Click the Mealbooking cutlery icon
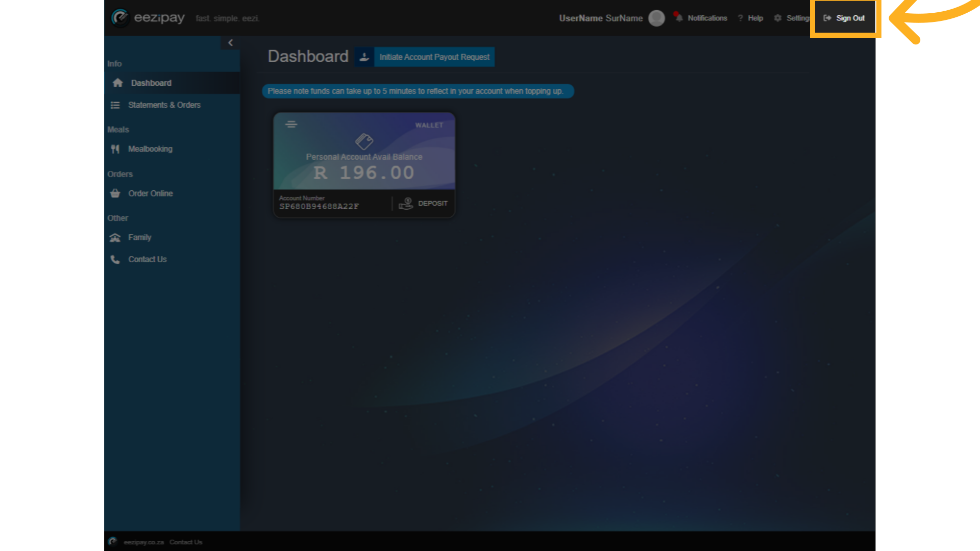This screenshot has height=551, width=980. click(115, 149)
